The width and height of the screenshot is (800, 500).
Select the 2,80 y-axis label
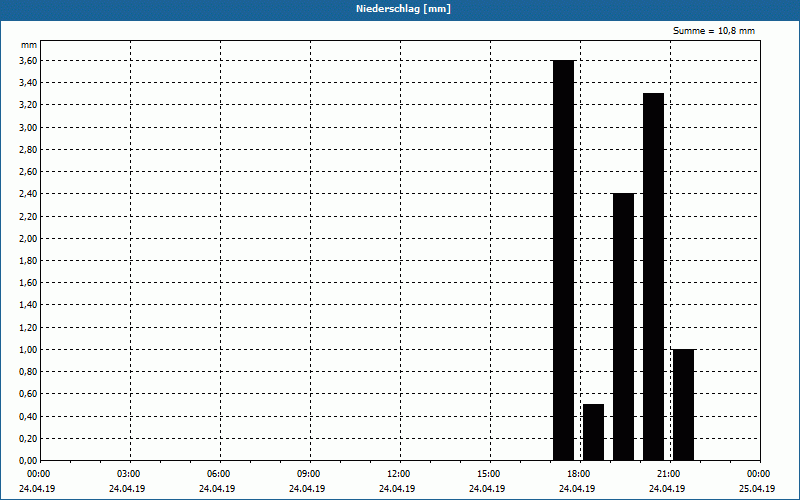(x=28, y=149)
